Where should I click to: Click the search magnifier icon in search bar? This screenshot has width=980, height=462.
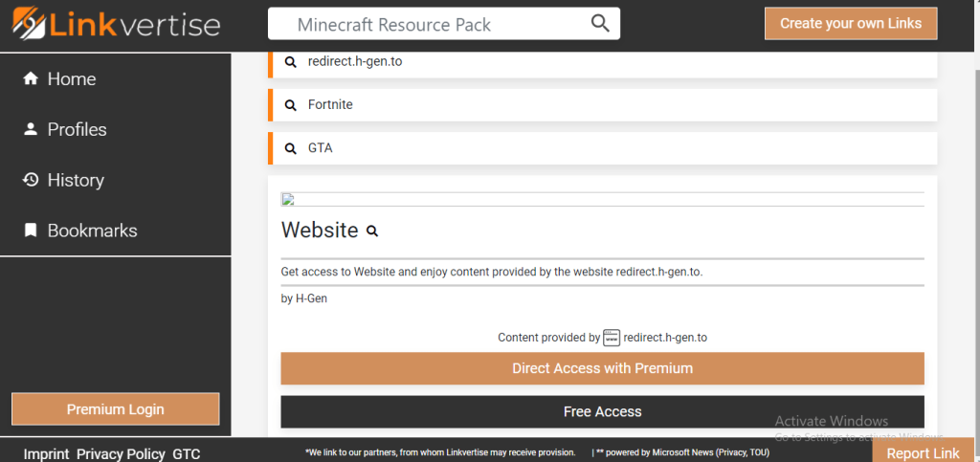pyautogui.click(x=600, y=24)
